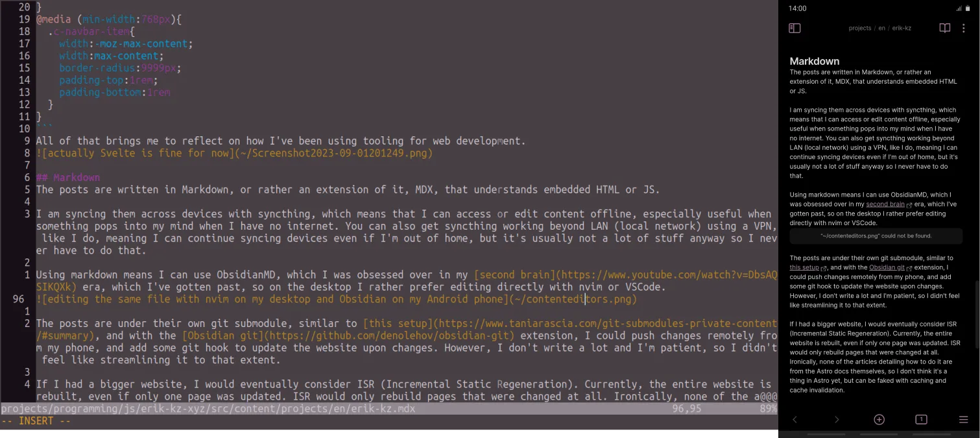Open quick actions via hamburger icon

coord(963,419)
